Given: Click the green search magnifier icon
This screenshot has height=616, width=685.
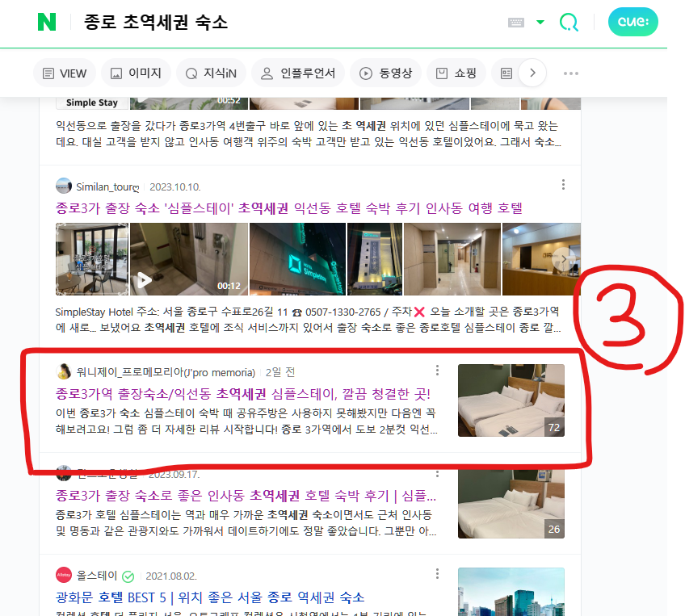Looking at the screenshot, I should coord(569,22).
